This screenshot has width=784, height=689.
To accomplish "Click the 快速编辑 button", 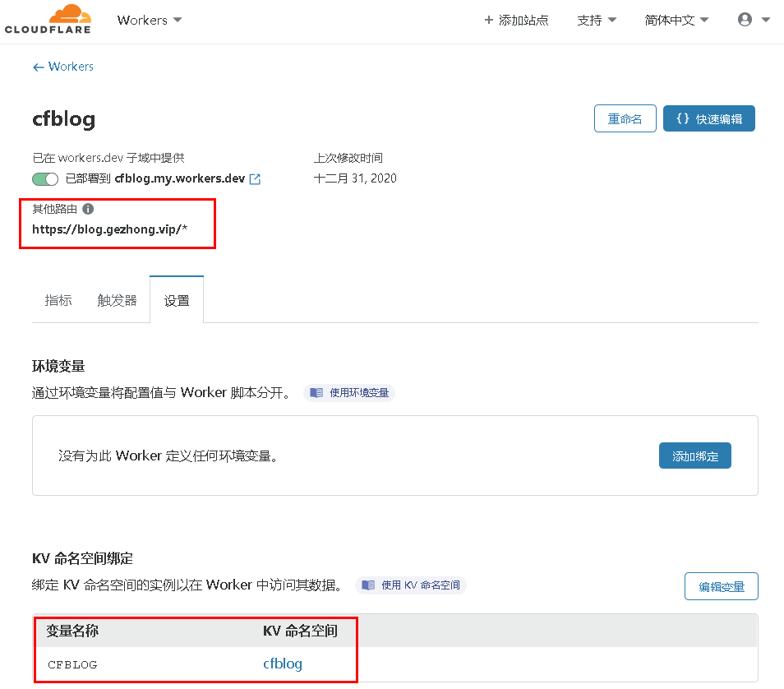I will pos(708,119).
